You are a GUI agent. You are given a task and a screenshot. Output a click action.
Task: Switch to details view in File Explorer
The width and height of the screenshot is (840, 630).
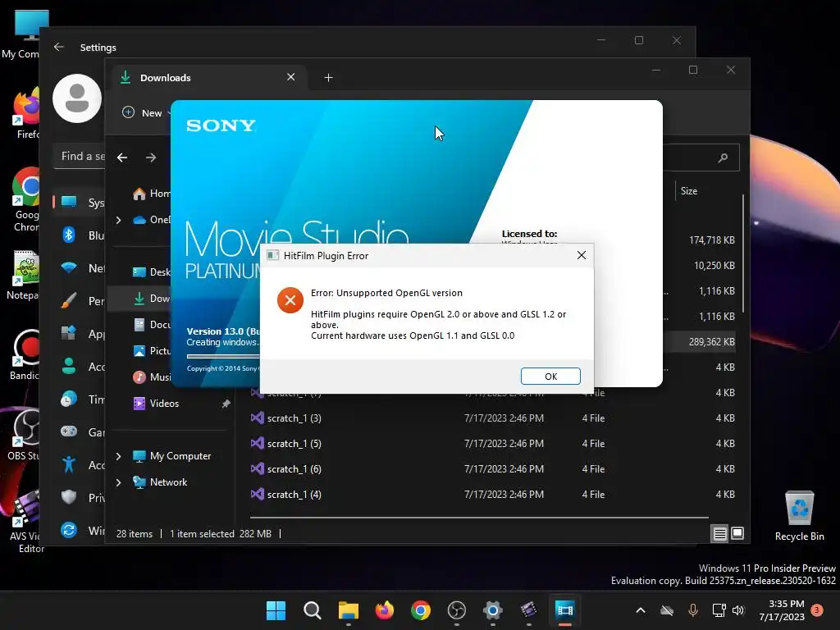[x=719, y=533]
